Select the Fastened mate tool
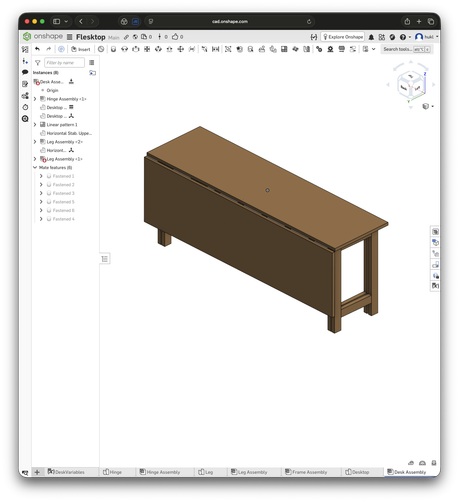459x502 pixels. (x=113, y=49)
